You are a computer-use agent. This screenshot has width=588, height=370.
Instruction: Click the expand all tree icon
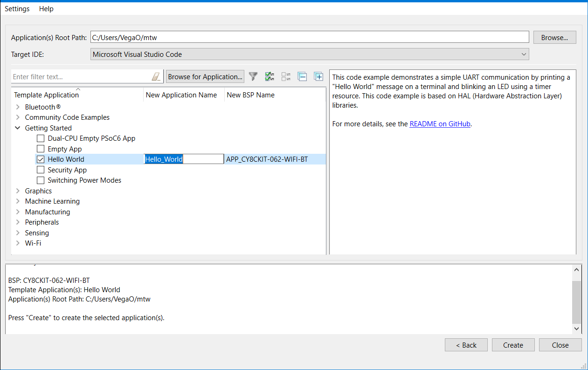318,76
